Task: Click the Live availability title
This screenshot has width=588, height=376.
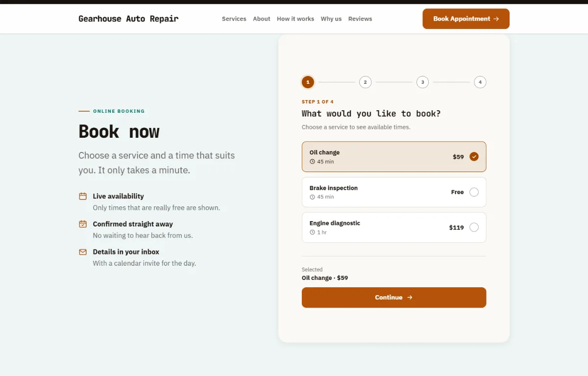Action: click(119, 196)
